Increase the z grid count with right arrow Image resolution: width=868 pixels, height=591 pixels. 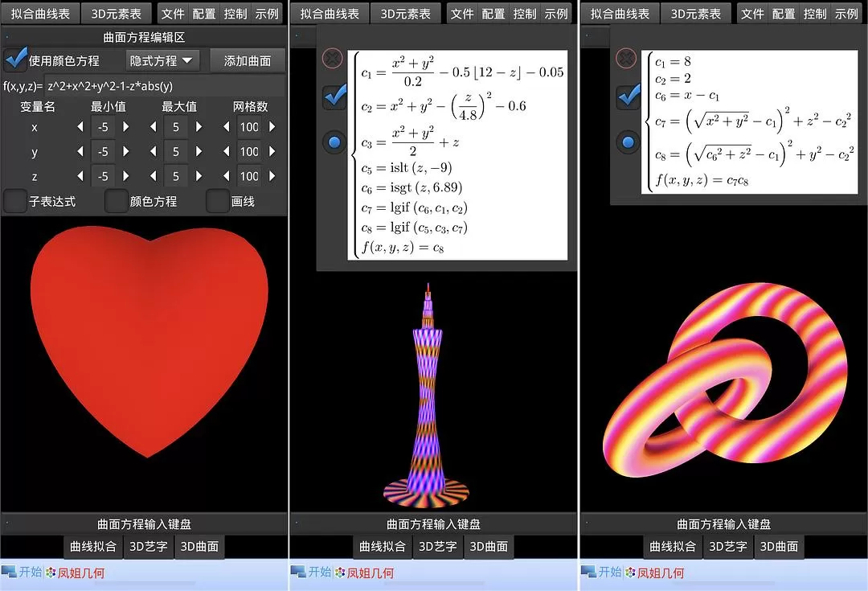point(272,176)
